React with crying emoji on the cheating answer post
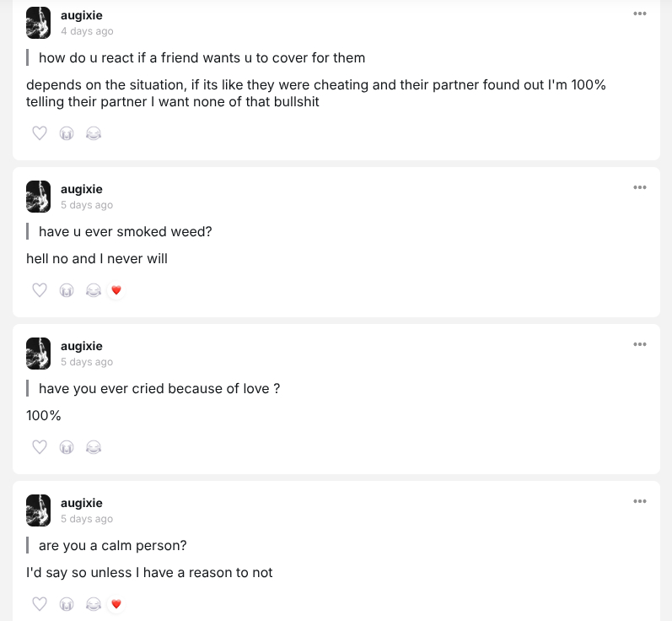Screen dimensions: 672x621 [x=67, y=133]
